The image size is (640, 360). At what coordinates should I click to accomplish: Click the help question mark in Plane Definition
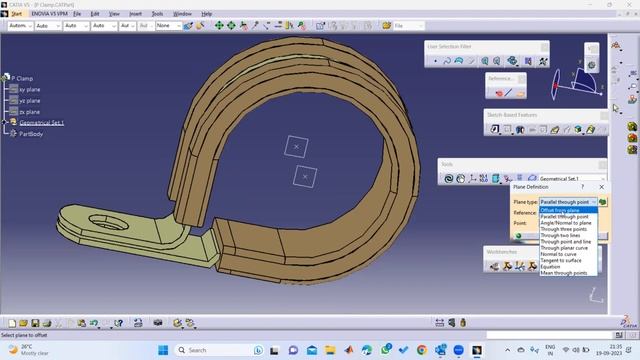pyautogui.click(x=582, y=187)
